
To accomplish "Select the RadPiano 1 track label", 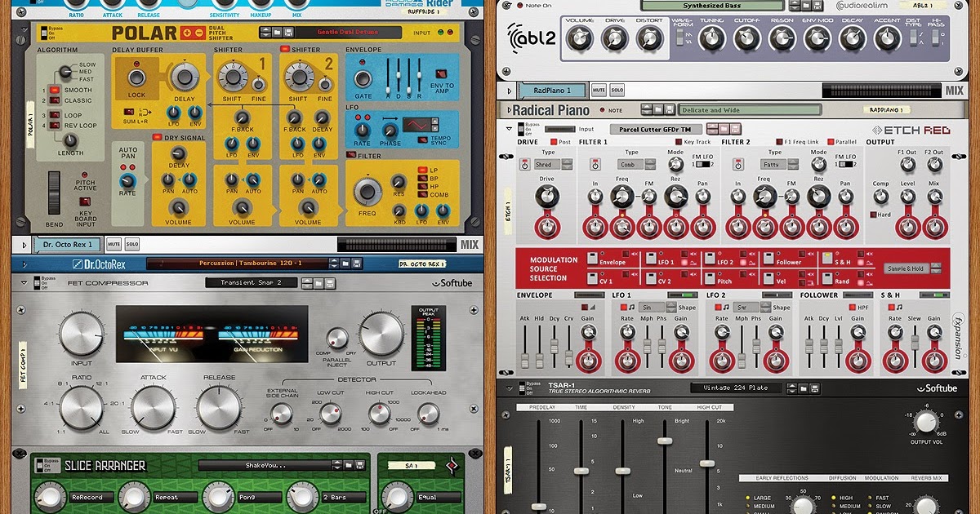I will point(552,91).
